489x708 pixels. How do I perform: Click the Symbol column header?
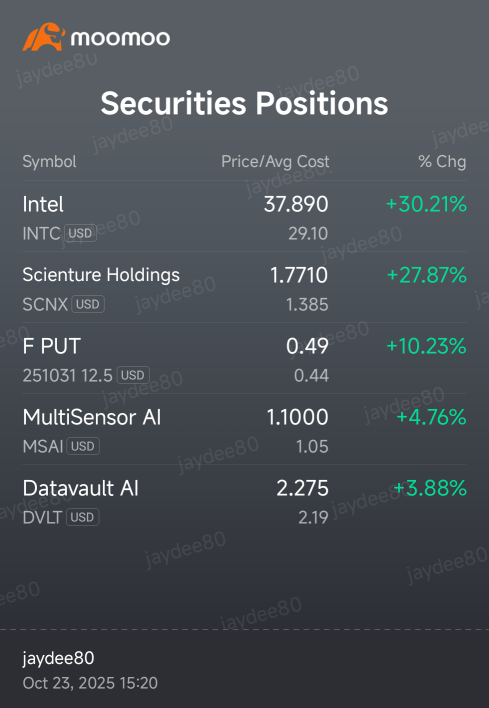click(x=49, y=162)
